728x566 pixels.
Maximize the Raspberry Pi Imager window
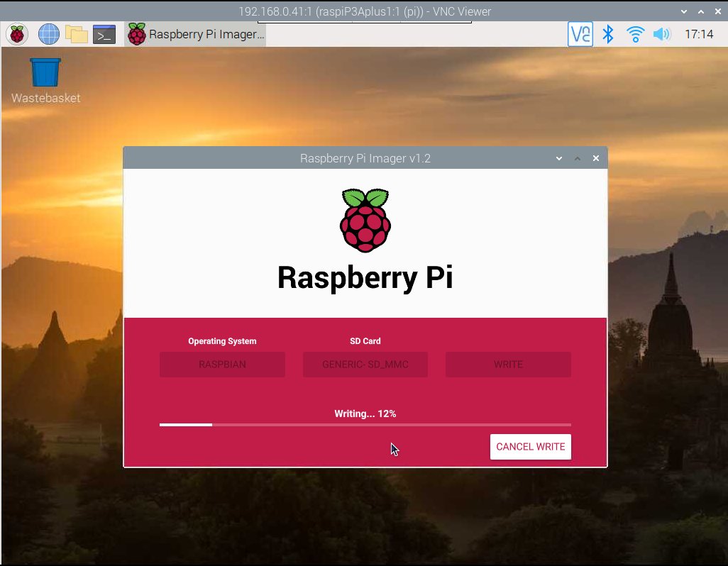(578, 158)
